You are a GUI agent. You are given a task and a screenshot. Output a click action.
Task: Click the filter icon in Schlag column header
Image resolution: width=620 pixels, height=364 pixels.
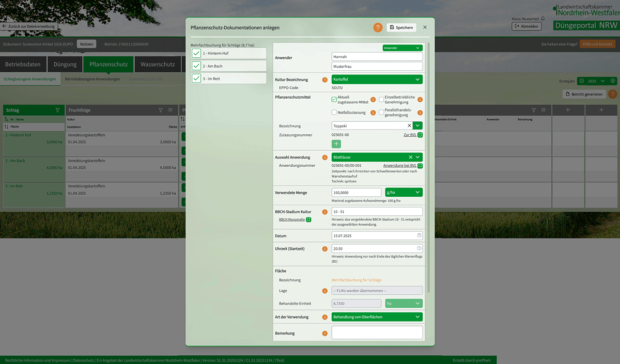57,110
